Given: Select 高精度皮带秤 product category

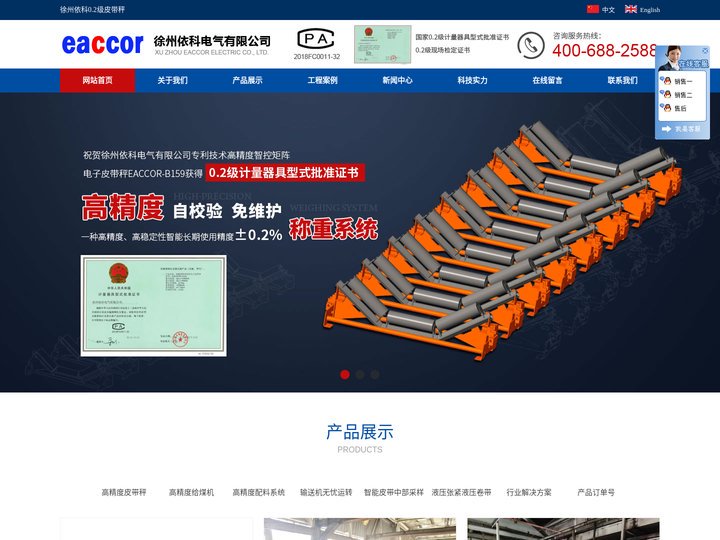Looking at the screenshot, I should (124, 492).
